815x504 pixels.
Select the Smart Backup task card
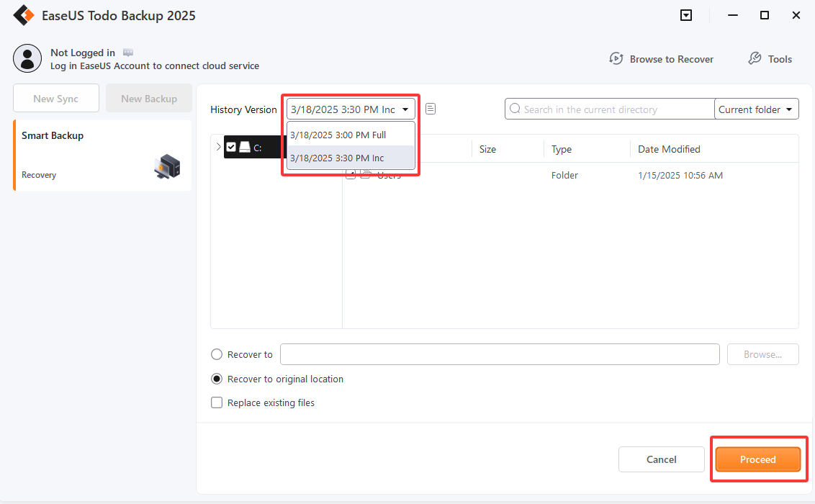(x=102, y=156)
